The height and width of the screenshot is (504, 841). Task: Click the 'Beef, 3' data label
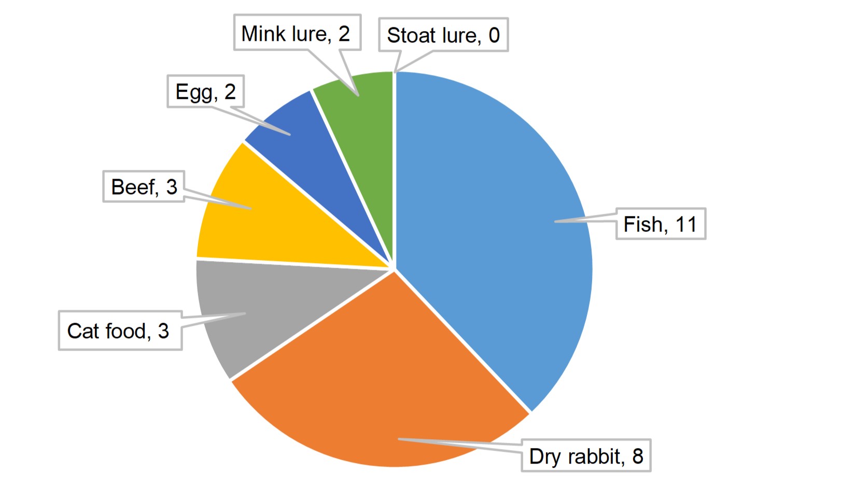coord(144,186)
